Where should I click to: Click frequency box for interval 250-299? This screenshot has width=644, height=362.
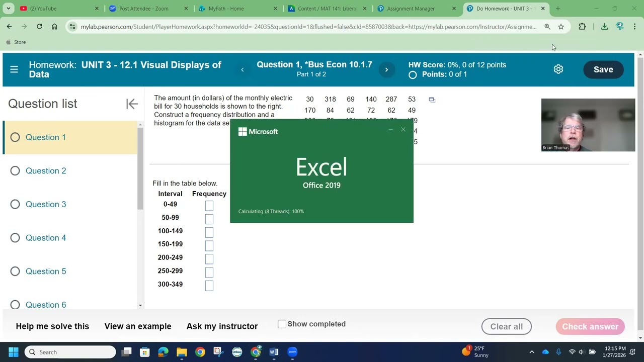209,272
